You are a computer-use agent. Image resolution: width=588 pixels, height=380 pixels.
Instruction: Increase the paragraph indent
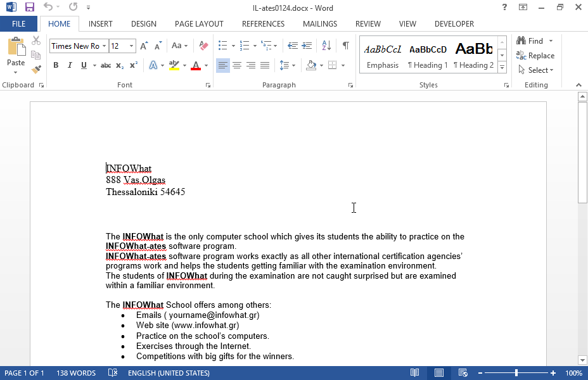coord(307,46)
